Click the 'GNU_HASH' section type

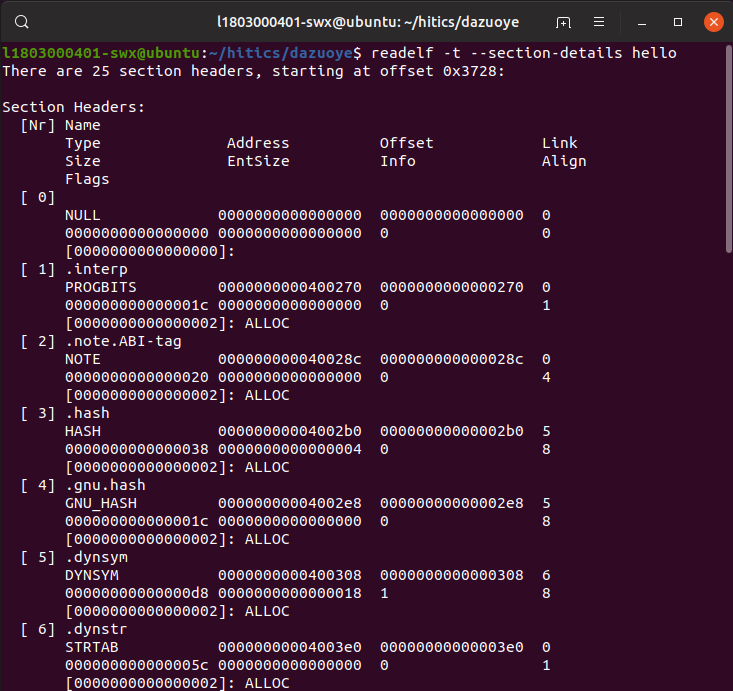101,504
